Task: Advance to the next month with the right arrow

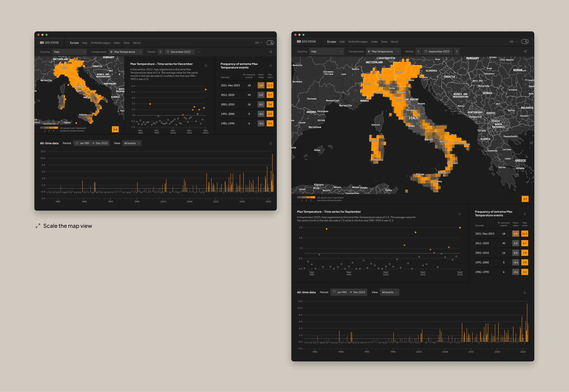Action: coord(199,52)
